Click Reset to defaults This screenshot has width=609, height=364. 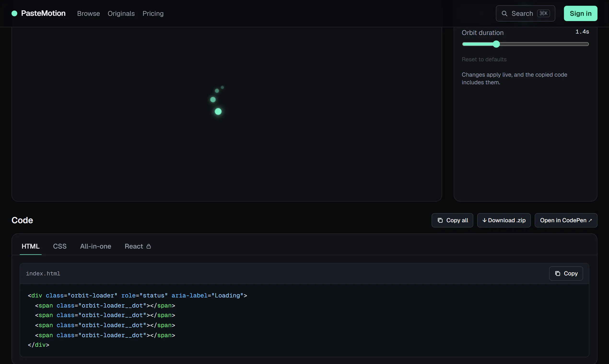click(484, 59)
